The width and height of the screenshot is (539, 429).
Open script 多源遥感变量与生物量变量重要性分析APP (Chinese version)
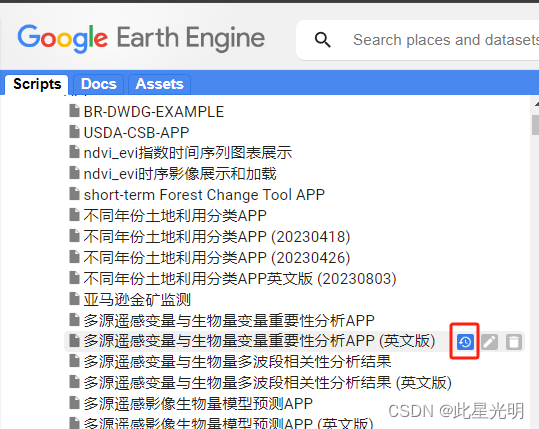[229, 321]
